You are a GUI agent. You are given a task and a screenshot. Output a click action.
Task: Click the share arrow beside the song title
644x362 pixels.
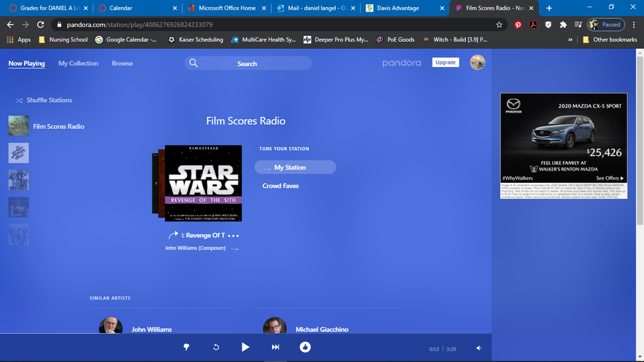tap(173, 235)
